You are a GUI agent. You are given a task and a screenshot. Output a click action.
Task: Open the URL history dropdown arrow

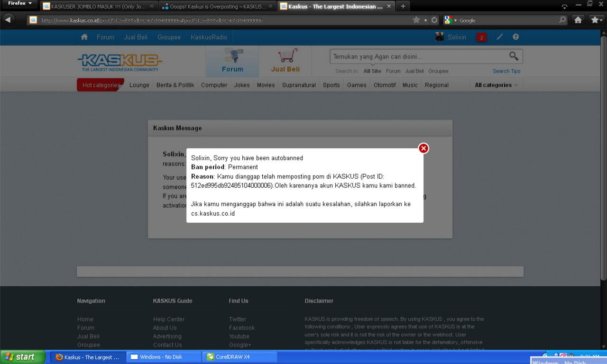click(x=425, y=20)
